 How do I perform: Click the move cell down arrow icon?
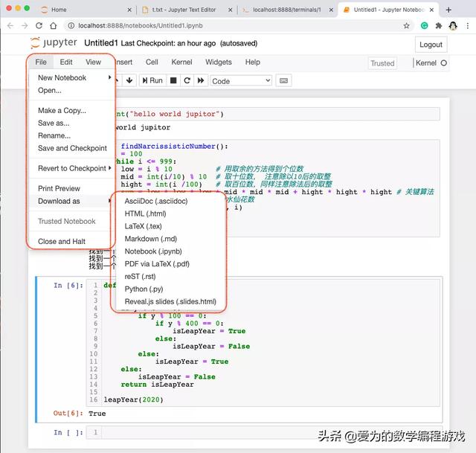129,80
